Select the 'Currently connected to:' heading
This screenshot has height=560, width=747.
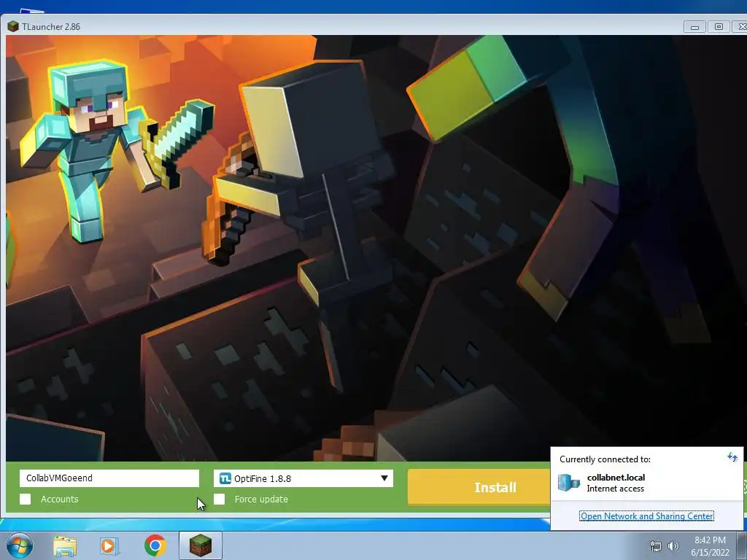(605, 459)
